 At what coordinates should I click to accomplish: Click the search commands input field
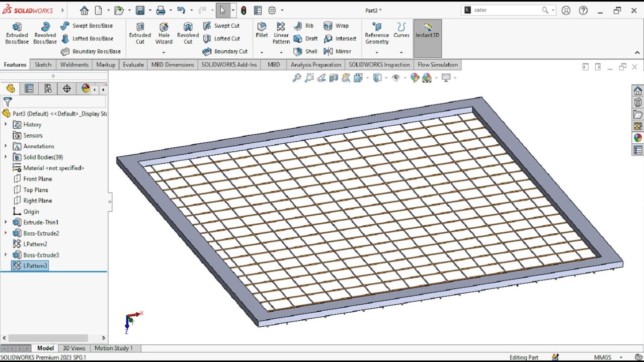(506, 10)
